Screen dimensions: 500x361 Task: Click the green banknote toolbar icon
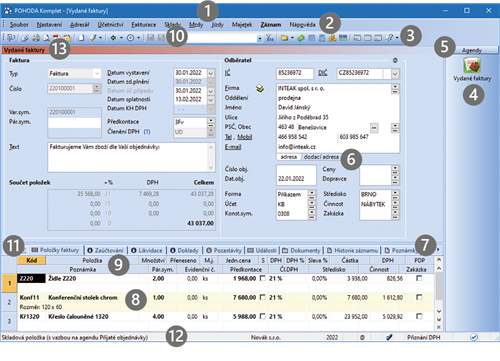[x=301, y=38]
